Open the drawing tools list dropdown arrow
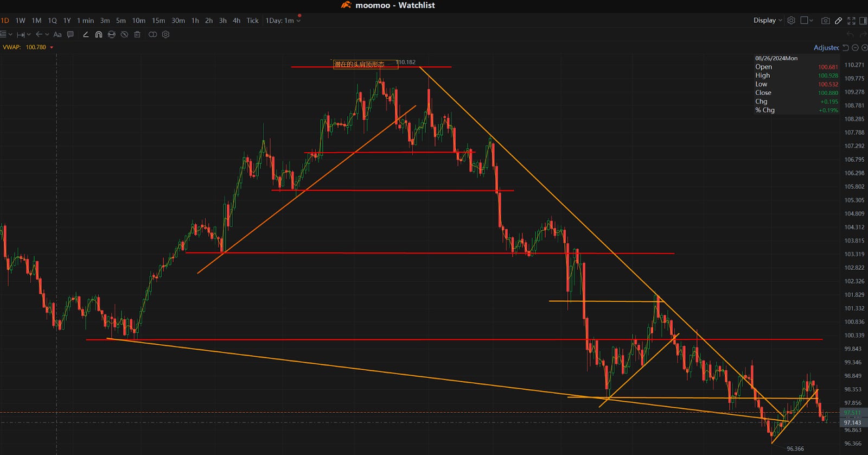The height and width of the screenshot is (455, 868). [x=10, y=34]
